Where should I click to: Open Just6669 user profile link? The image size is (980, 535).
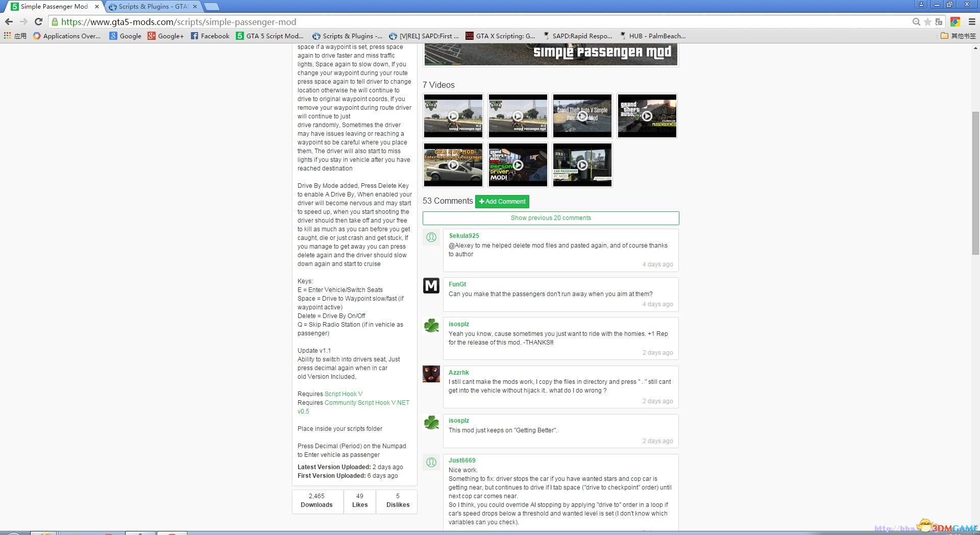(x=462, y=460)
